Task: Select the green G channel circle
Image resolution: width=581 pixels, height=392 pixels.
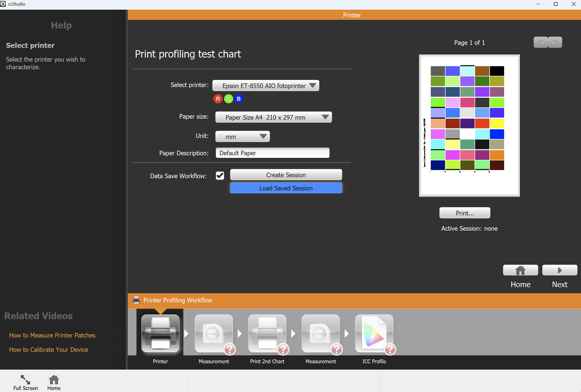Action: [x=228, y=99]
